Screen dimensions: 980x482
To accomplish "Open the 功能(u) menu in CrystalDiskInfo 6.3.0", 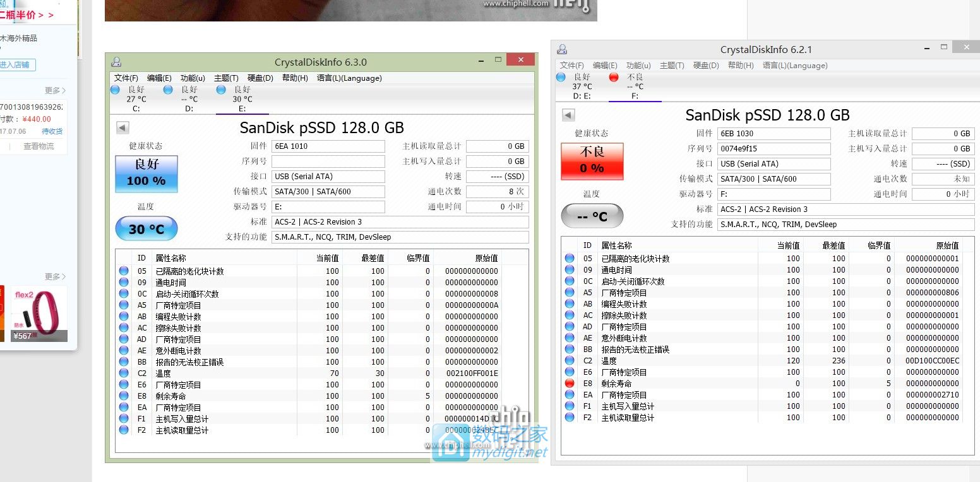I will [x=193, y=78].
